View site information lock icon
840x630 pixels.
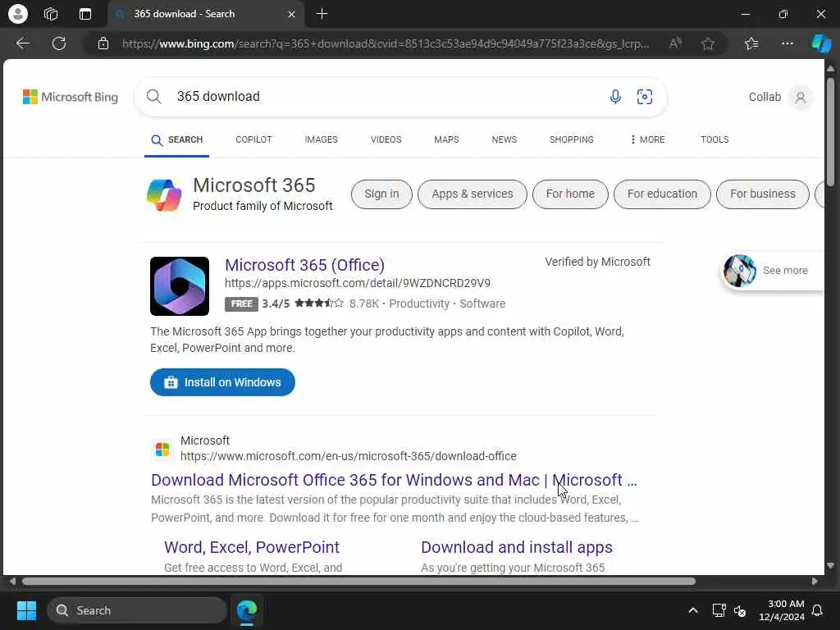(x=103, y=44)
